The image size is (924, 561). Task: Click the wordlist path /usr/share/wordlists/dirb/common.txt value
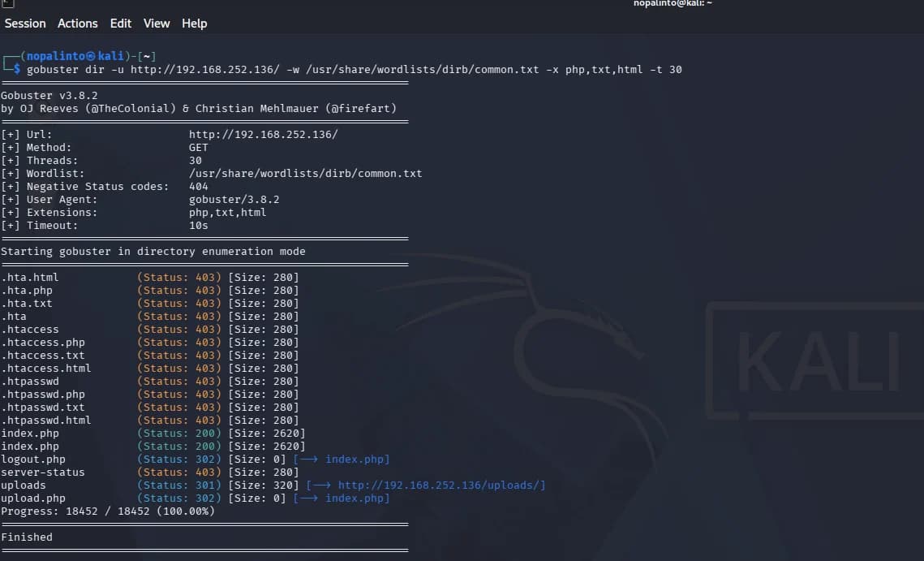305,174
